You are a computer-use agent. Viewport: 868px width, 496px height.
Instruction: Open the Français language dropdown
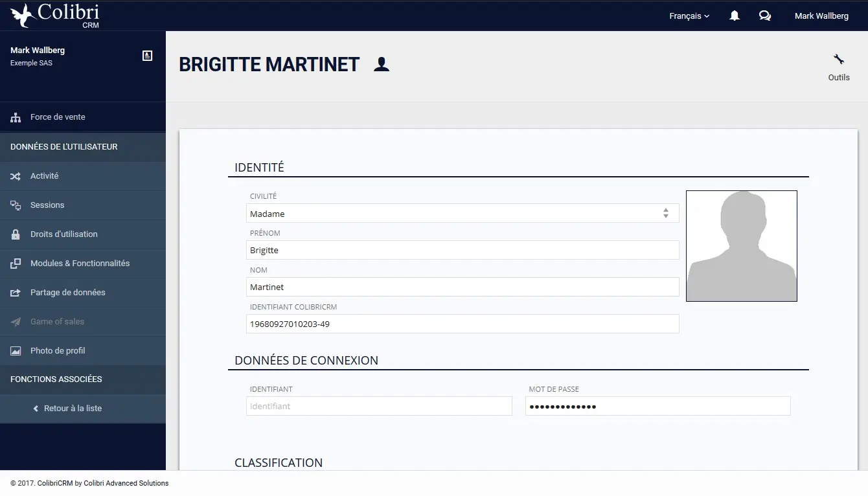click(689, 16)
